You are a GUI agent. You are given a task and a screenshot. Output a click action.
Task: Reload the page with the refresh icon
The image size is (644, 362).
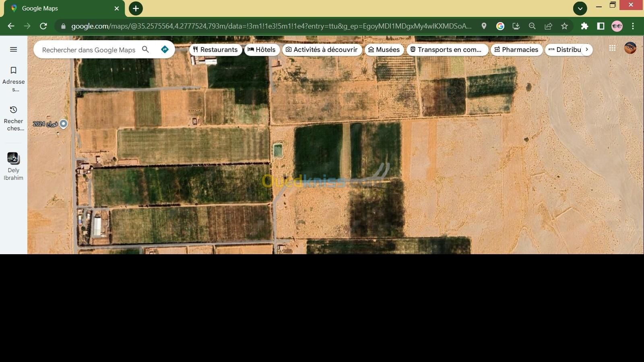43,26
